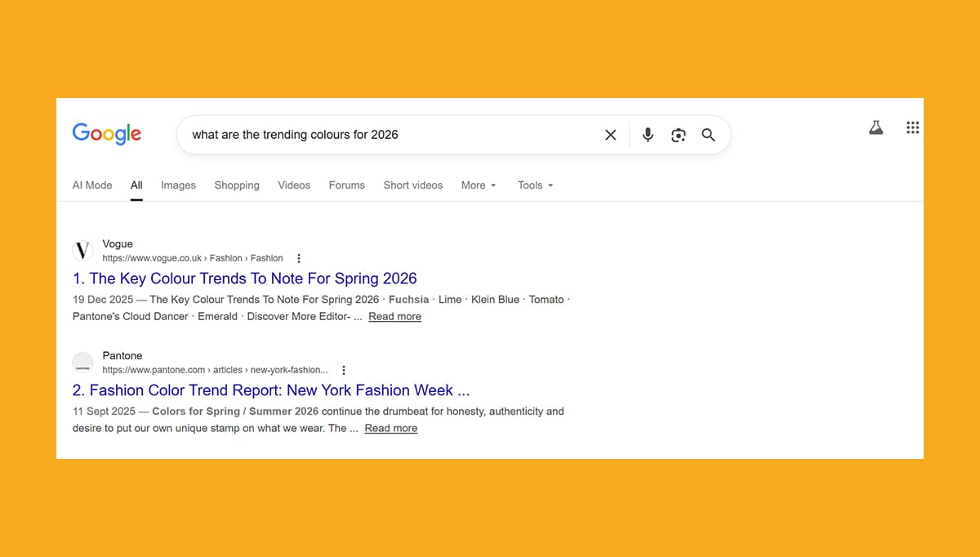
Task: Open the Google apps grid
Action: [x=913, y=127]
